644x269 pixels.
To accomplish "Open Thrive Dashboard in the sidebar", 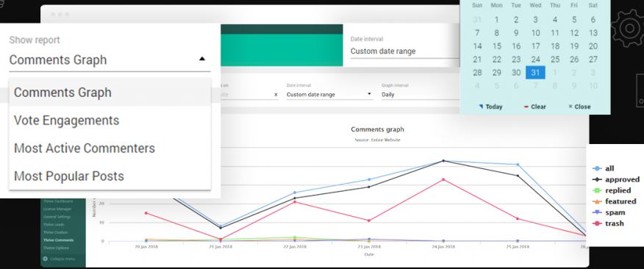I will 58,201.
